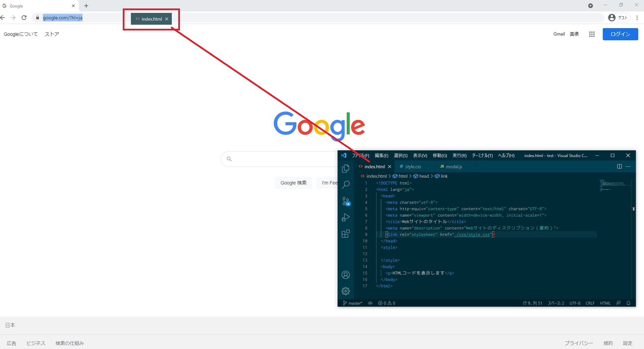Open Run and Debug view in VS Code

pos(346,217)
